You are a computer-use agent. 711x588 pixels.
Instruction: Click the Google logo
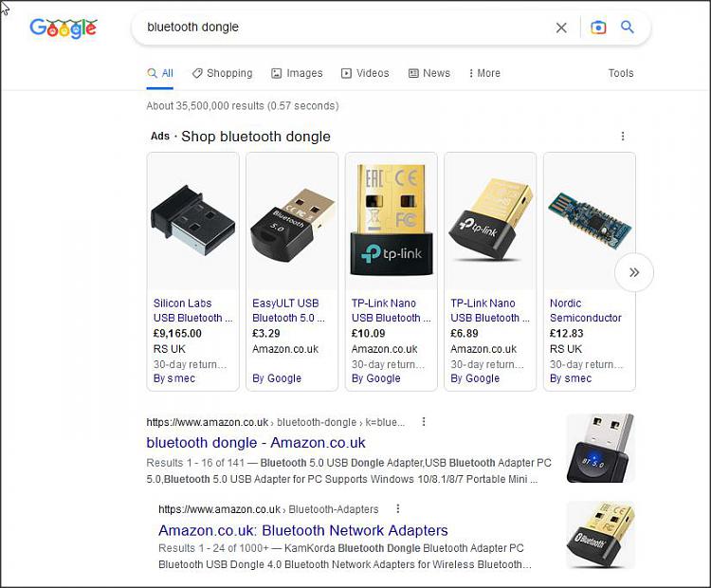tap(64, 28)
